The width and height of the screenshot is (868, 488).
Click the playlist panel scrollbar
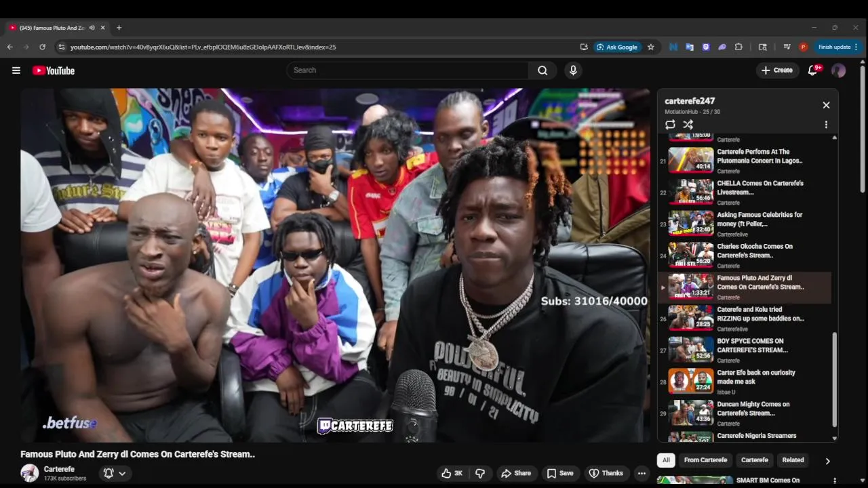pyautogui.click(x=835, y=378)
